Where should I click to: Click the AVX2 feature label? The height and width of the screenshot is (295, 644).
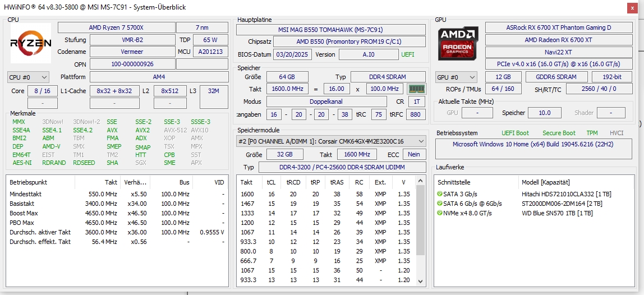(142, 130)
